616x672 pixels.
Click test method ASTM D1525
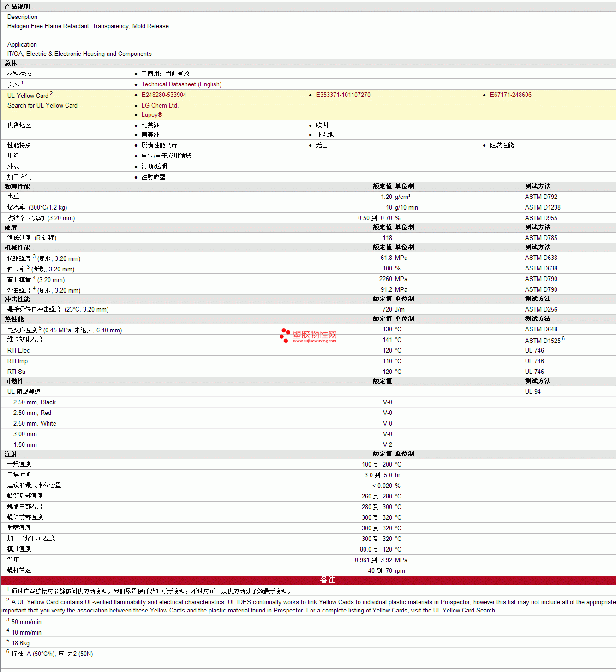click(x=543, y=341)
